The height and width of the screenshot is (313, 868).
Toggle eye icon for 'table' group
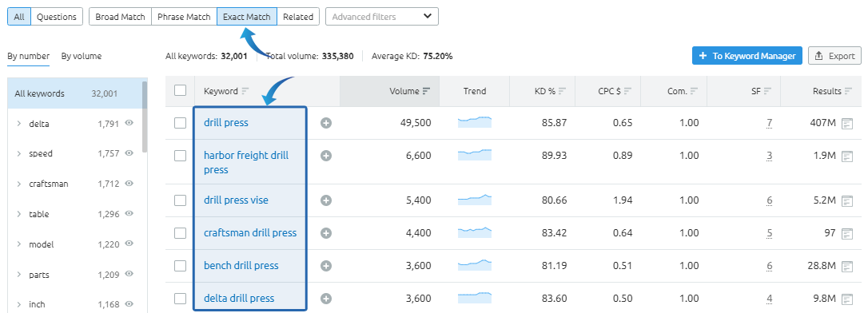tap(129, 213)
